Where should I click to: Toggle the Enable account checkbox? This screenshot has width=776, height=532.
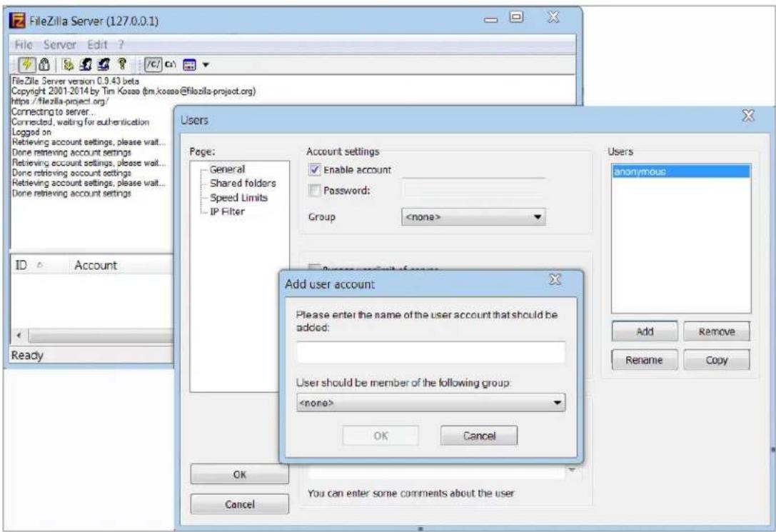pyautogui.click(x=315, y=170)
